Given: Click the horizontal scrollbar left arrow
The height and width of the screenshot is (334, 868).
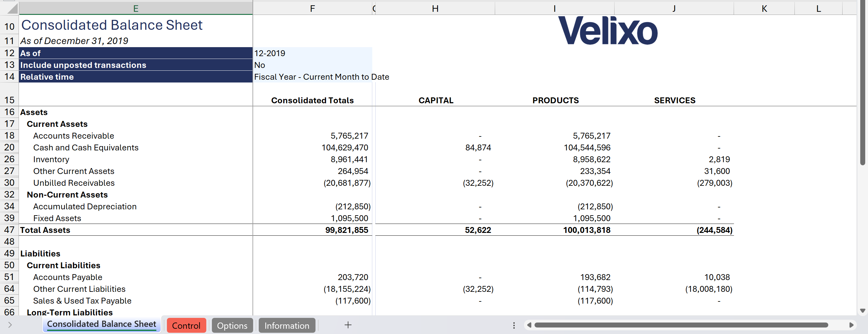Looking at the screenshot, I should click(x=529, y=325).
